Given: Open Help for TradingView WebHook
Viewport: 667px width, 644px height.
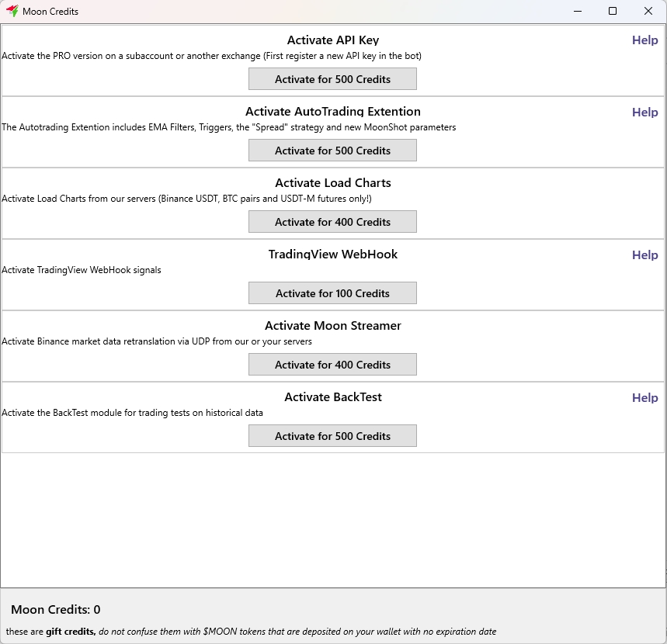Looking at the screenshot, I should point(644,254).
